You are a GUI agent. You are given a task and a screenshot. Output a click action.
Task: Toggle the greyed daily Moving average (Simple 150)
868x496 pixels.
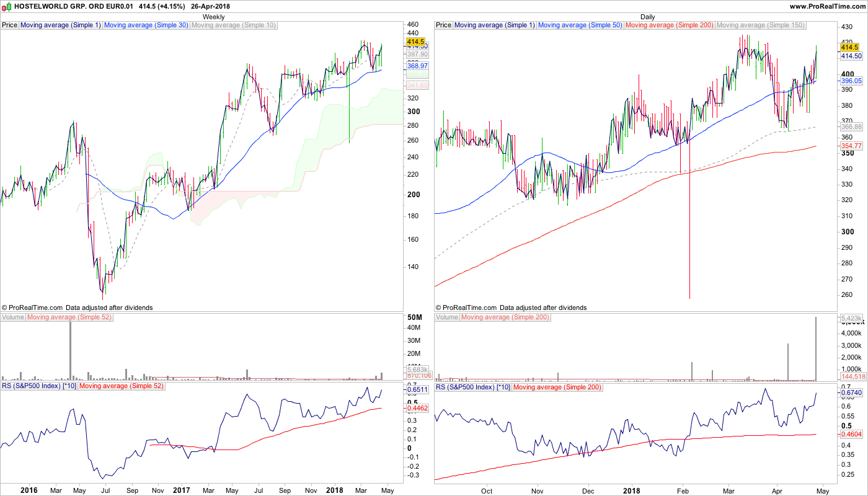coord(761,25)
